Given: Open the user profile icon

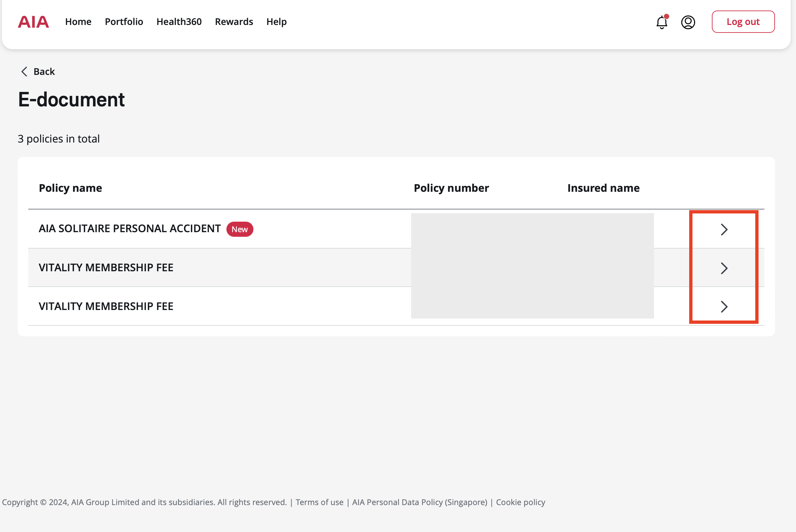Looking at the screenshot, I should (x=688, y=22).
